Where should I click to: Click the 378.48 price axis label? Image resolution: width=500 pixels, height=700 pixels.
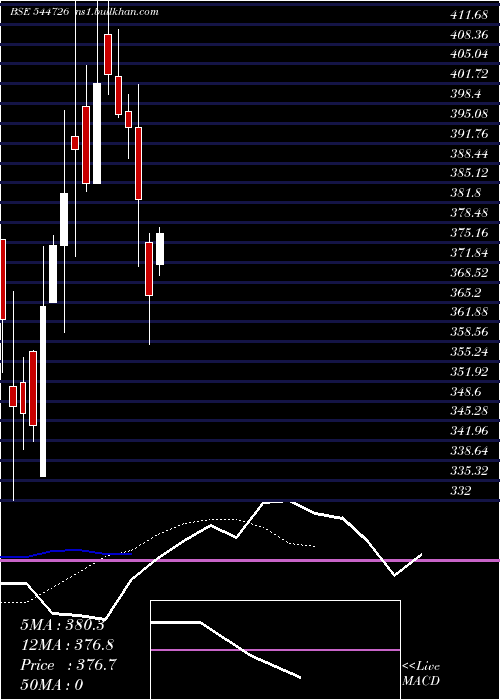pos(469,212)
